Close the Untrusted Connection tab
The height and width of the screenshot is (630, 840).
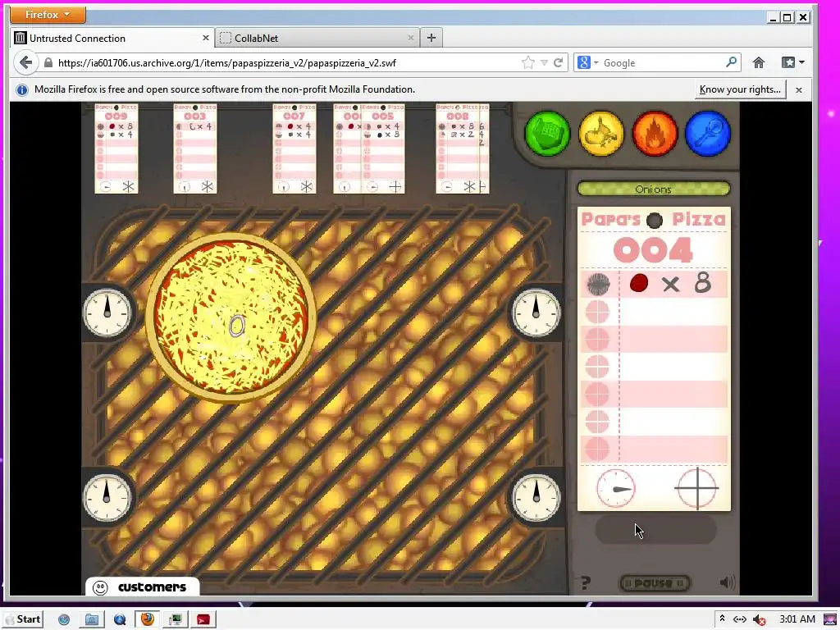(x=206, y=38)
